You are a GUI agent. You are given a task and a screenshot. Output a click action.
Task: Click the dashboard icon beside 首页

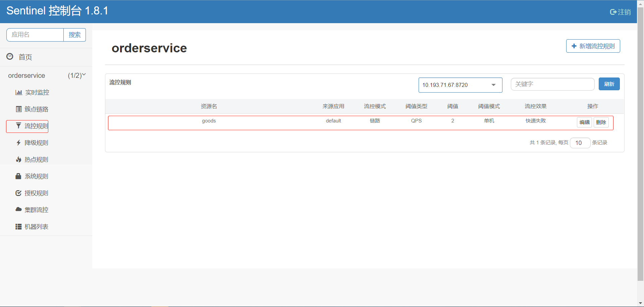(x=10, y=56)
